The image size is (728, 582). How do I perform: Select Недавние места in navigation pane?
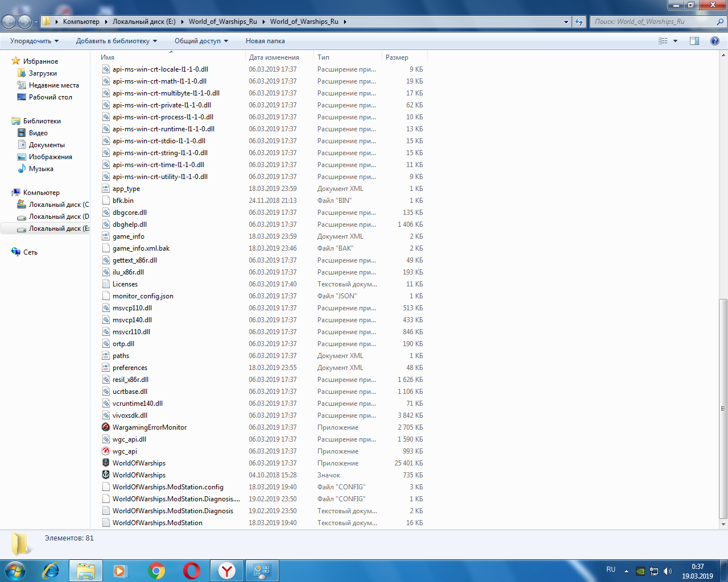pos(53,85)
